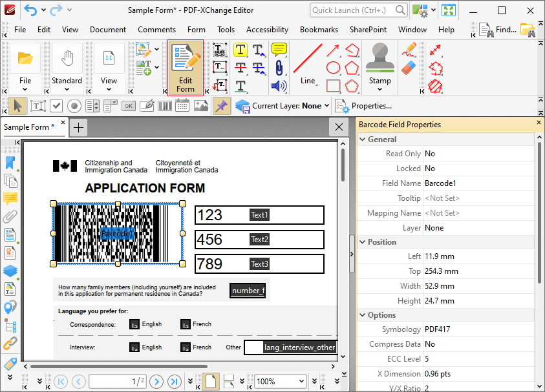Click the English Interview checkbox field

[x=134, y=347]
